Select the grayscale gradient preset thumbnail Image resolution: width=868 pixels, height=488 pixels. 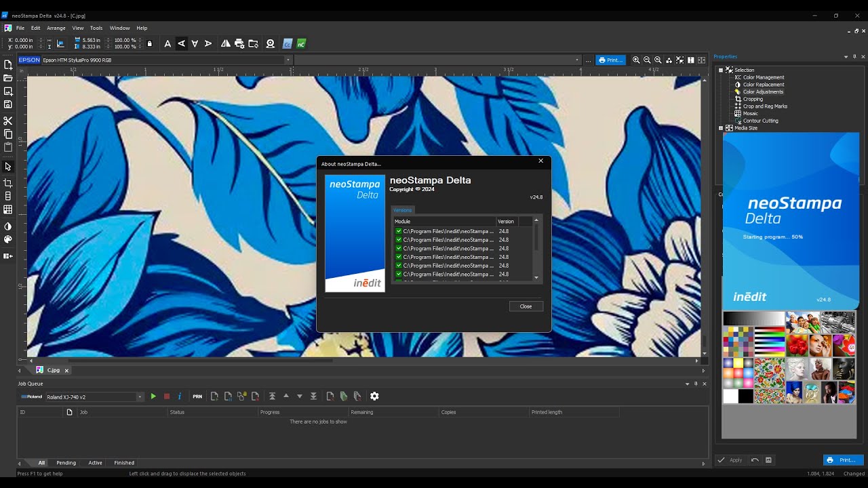pyautogui.click(x=753, y=319)
